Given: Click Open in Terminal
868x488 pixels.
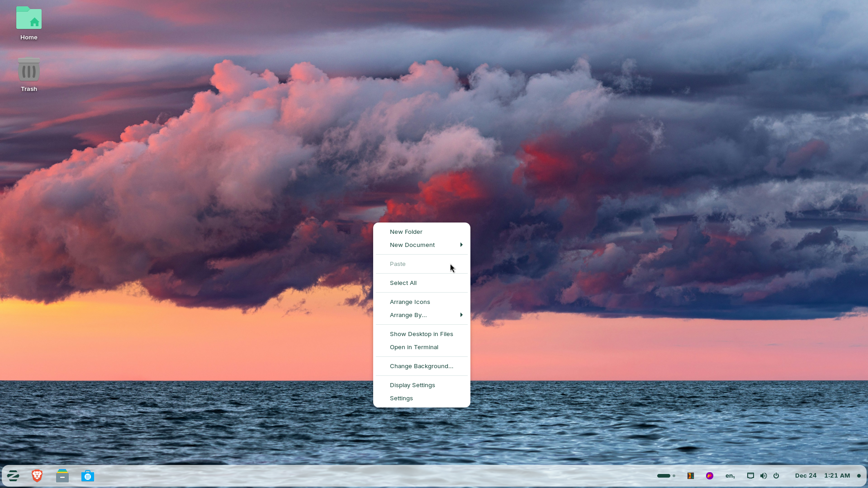Looking at the screenshot, I should (x=414, y=347).
